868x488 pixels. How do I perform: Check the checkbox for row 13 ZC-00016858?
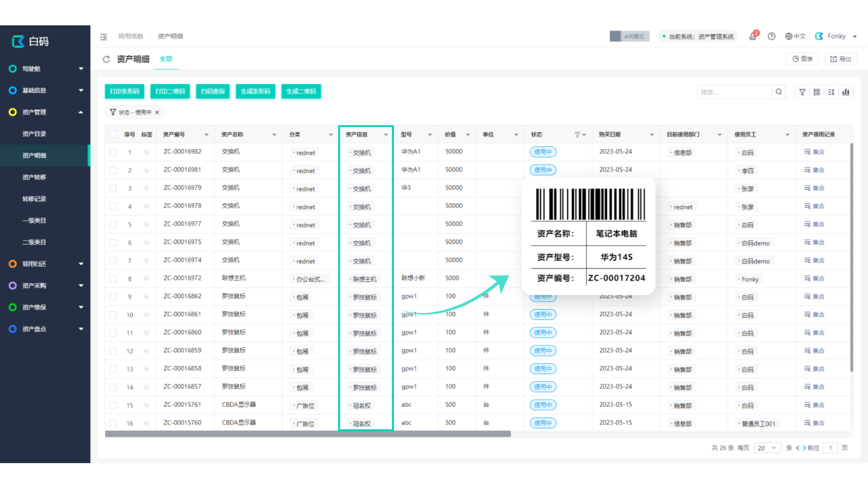[x=113, y=369]
